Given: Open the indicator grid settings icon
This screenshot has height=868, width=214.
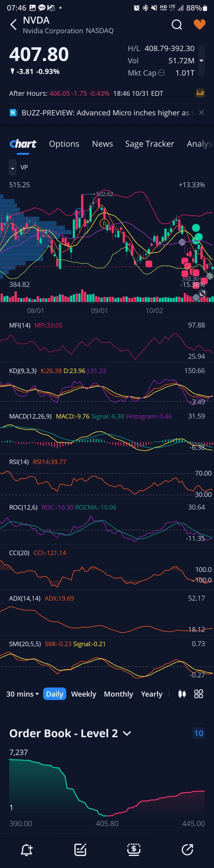Looking at the screenshot, I should pyautogui.click(x=199, y=694).
